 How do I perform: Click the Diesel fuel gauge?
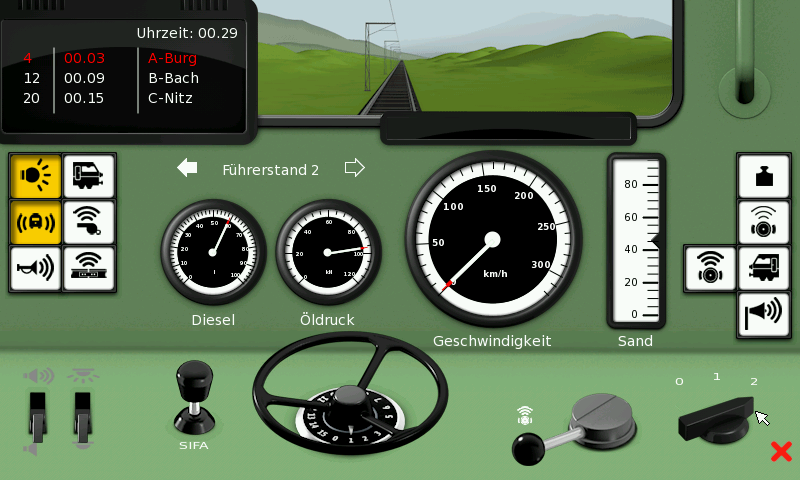(x=213, y=252)
